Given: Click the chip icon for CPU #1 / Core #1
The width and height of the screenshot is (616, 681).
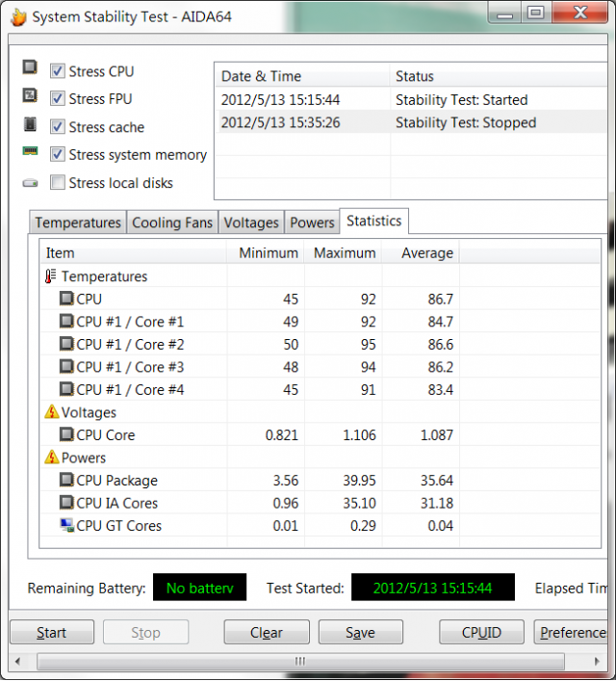Looking at the screenshot, I should coord(66,321).
